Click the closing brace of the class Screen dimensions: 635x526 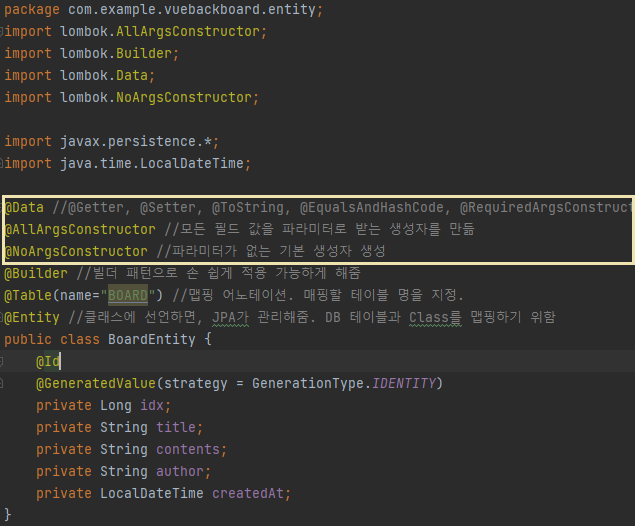pyautogui.click(x=8, y=515)
